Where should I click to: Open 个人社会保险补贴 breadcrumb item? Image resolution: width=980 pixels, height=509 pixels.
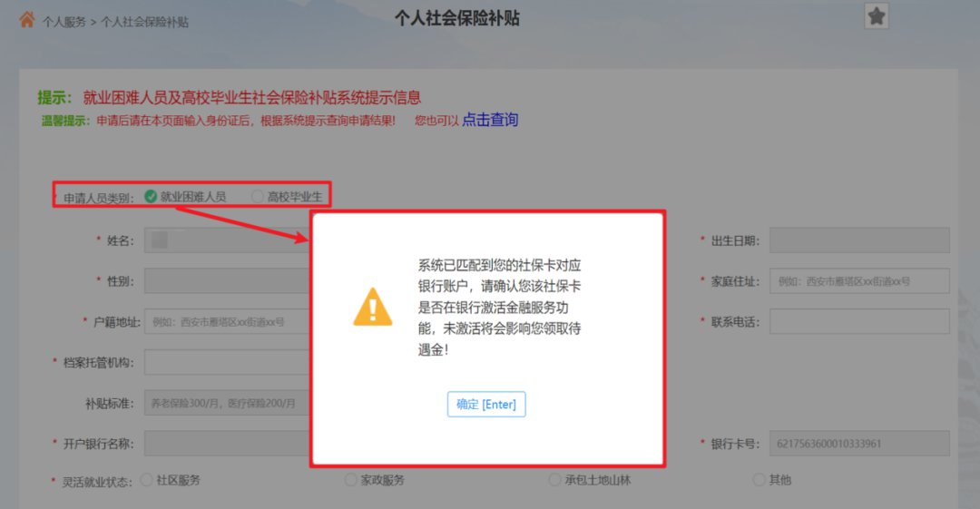pos(144,22)
